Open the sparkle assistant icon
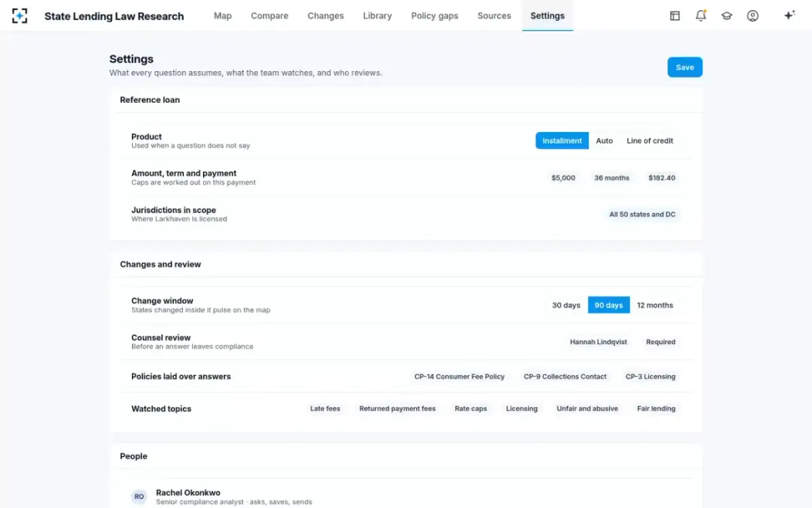Screen dimensions: 812x508 tap(789, 16)
